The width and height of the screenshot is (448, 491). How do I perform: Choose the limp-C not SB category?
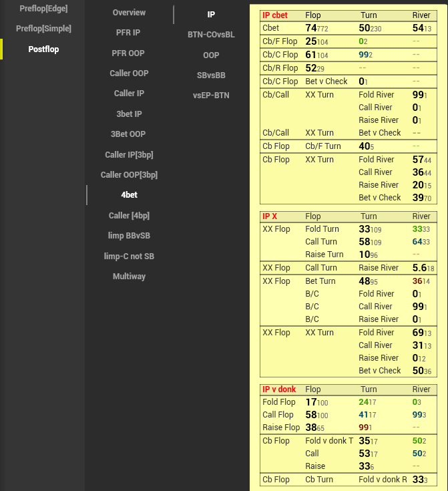(x=129, y=257)
